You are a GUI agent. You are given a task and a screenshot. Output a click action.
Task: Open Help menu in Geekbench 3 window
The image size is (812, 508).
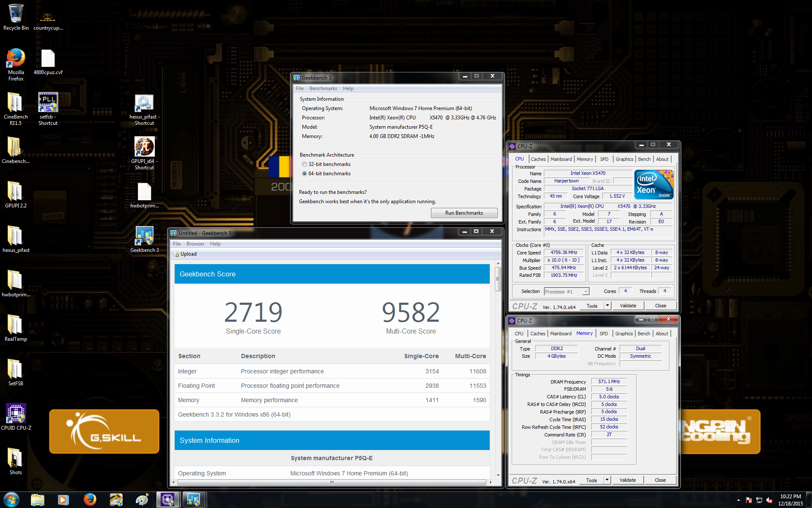click(x=348, y=88)
